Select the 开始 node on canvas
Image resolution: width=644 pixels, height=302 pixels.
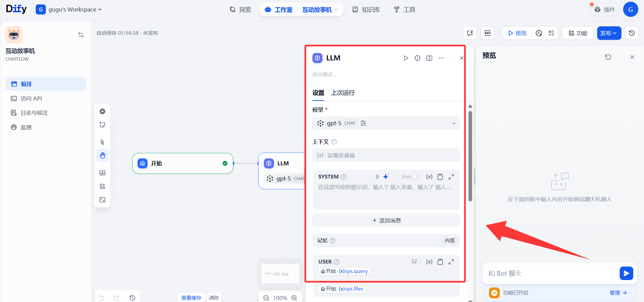(183, 163)
